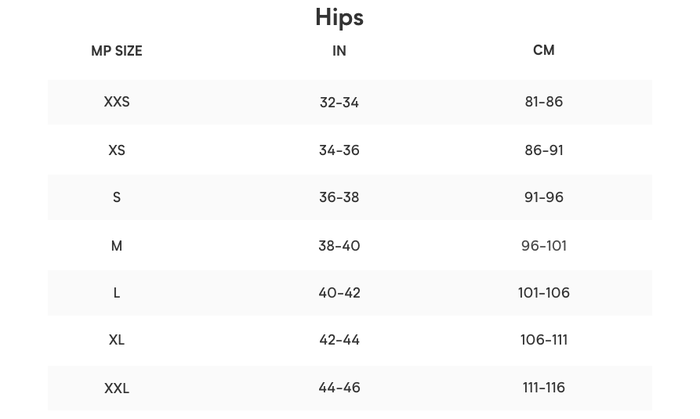Select the XXS size row label

coord(116,102)
